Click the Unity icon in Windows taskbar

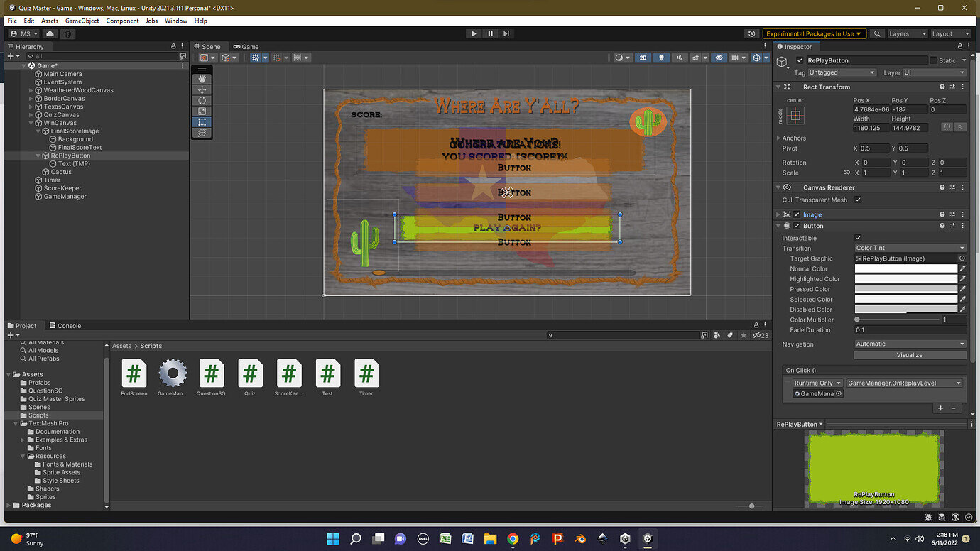pos(647,539)
